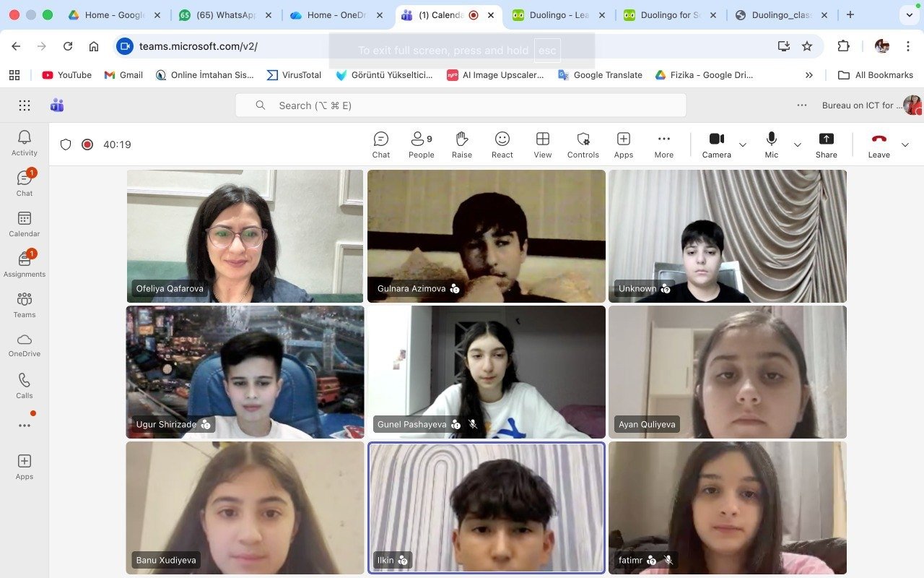Click the Teams search box
The width and height of the screenshot is (924, 578).
[x=461, y=105]
